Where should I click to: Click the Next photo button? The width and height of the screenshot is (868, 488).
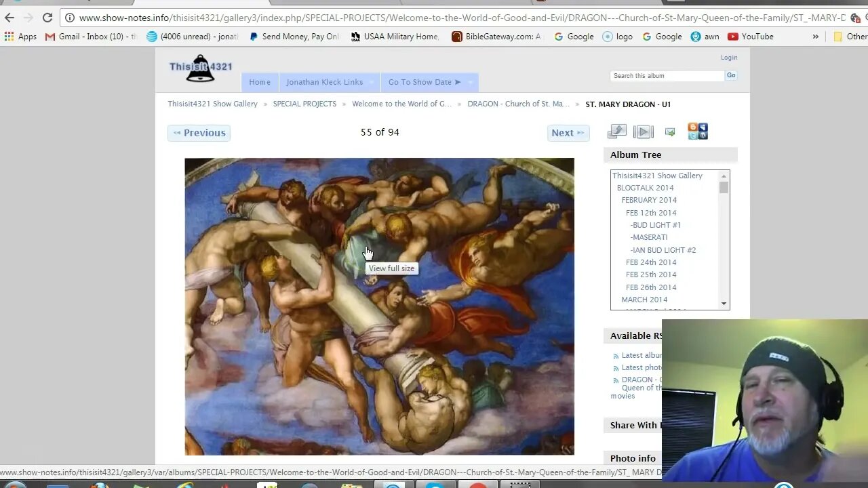click(x=568, y=133)
